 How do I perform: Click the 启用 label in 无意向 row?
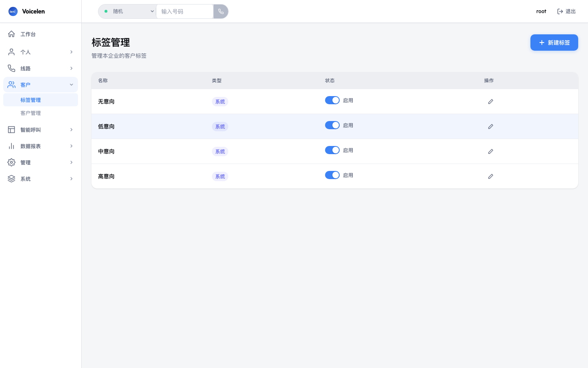click(348, 101)
